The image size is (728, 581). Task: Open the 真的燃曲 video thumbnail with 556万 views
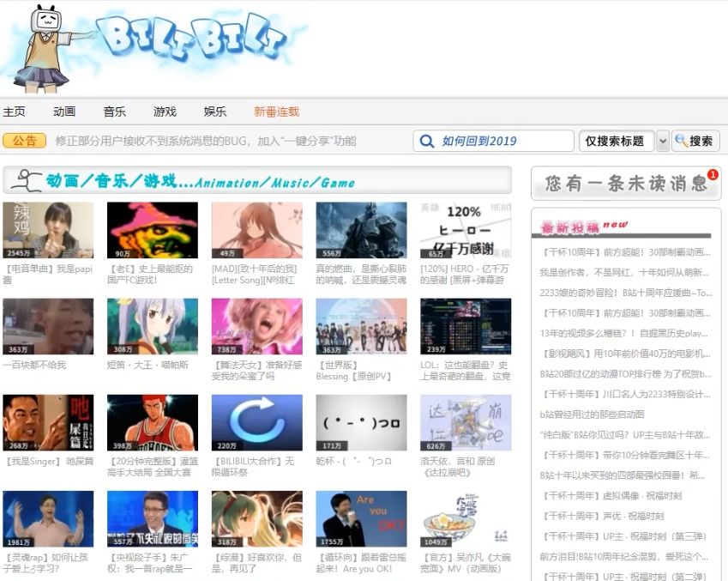coord(361,230)
